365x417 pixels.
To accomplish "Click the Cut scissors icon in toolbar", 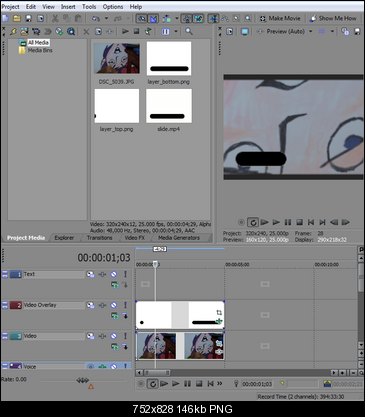I will point(55,19).
